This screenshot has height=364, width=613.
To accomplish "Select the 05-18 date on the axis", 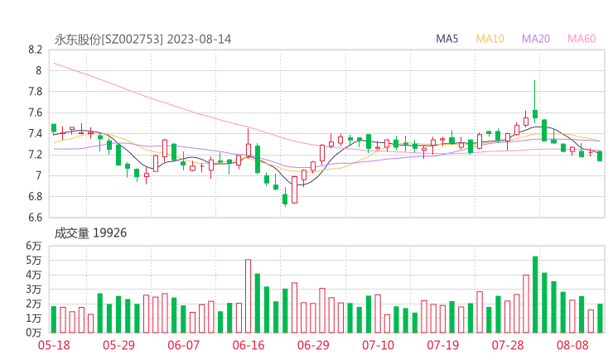I will point(53,345).
